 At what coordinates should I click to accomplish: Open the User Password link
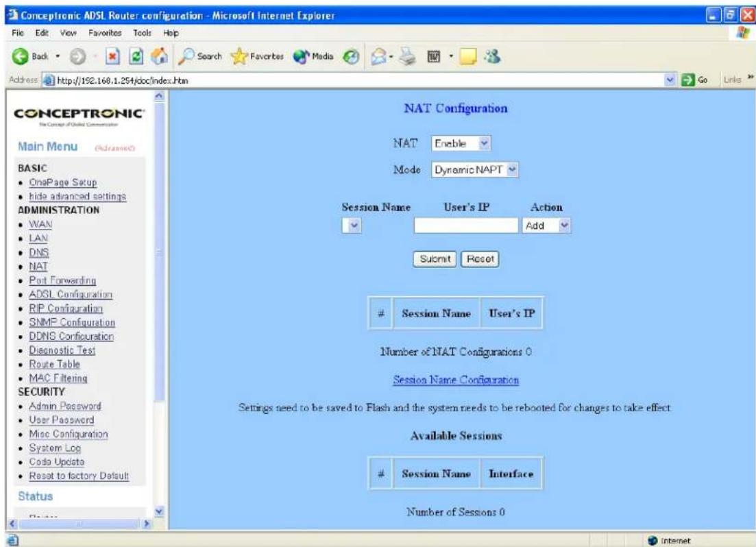click(x=61, y=420)
